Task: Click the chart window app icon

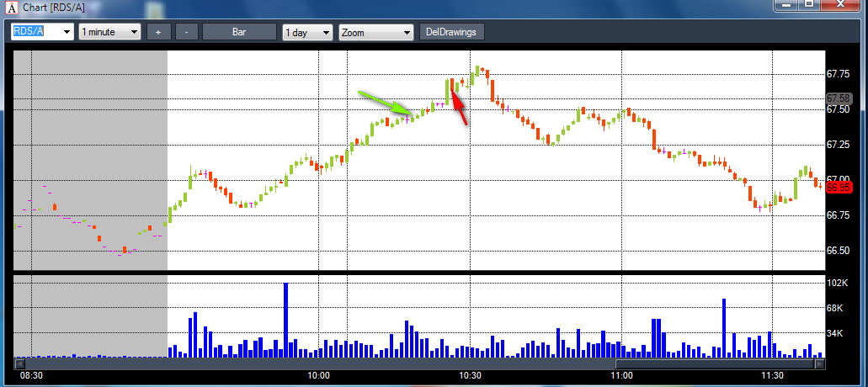Action: (x=11, y=8)
